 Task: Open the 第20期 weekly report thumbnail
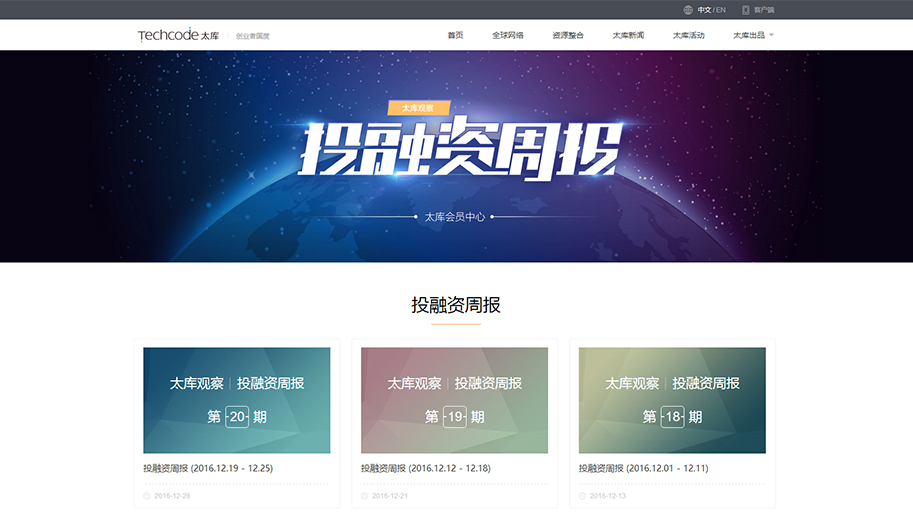tap(236, 400)
